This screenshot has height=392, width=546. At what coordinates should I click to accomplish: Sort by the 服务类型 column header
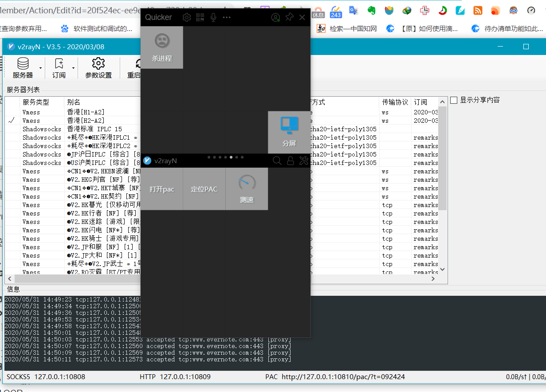click(x=42, y=102)
